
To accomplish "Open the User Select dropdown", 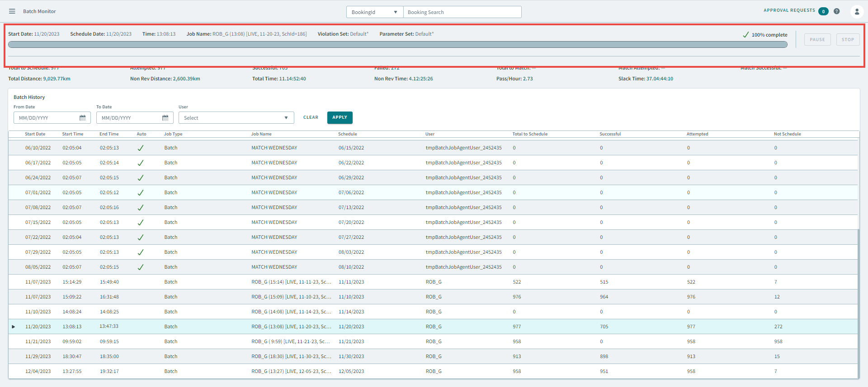I will pyautogui.click(x=236, y=118).
